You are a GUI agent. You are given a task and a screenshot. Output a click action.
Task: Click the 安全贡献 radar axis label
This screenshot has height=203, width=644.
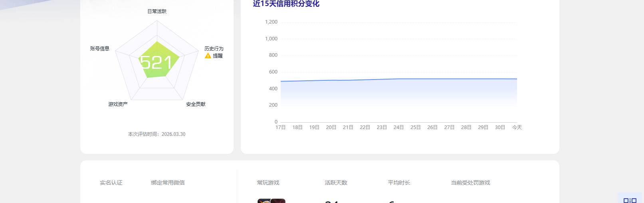196,104
